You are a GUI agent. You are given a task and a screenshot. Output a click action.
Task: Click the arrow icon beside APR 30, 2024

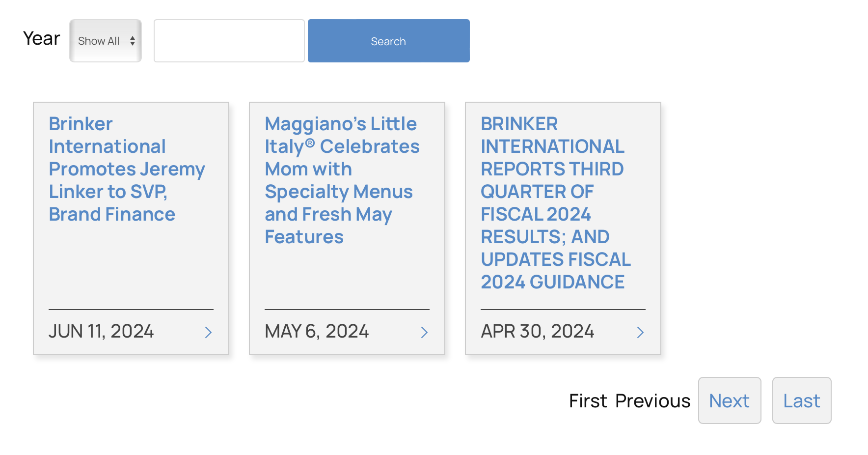pyautogui.click(x=640, y=333)
